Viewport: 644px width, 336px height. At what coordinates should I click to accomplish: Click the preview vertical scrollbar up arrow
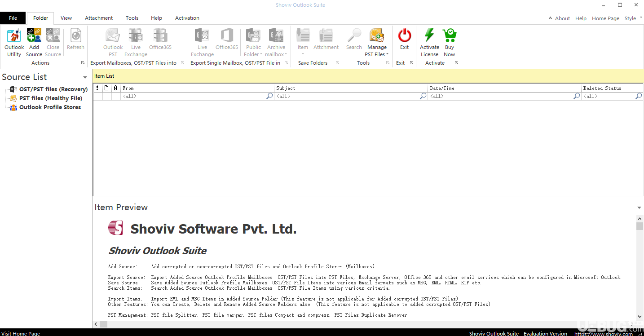tap(640, 218)
